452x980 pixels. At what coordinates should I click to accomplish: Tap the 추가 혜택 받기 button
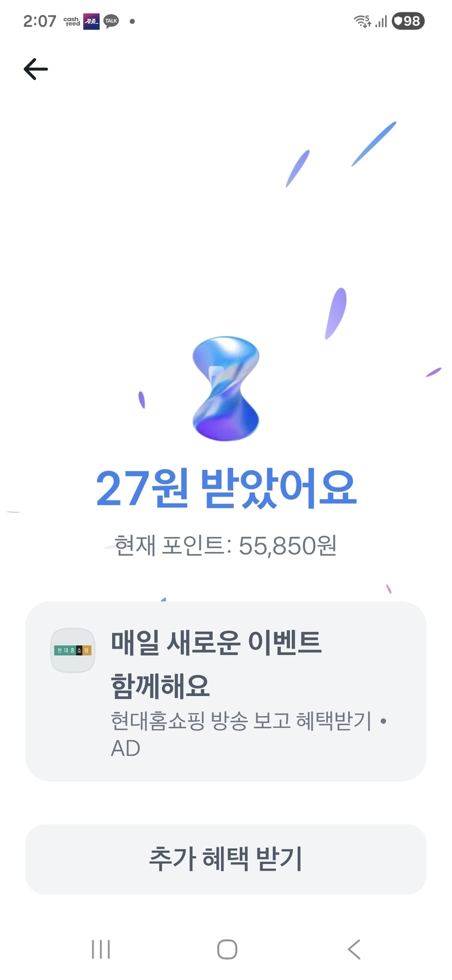click(226, 859)
